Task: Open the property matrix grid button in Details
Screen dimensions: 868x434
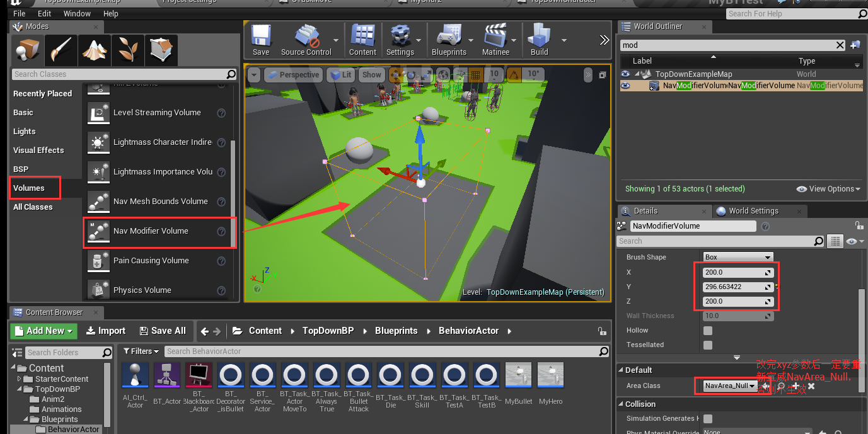Action: [835, 241]
